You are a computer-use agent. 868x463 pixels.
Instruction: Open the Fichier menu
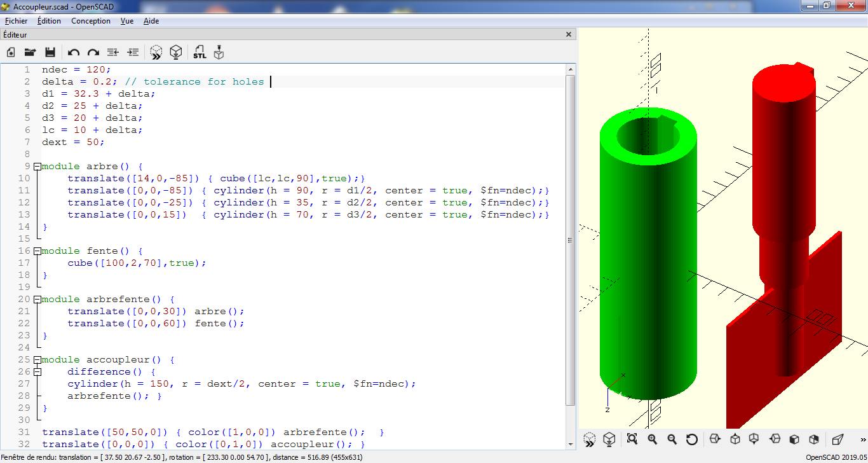coord(16,20)
